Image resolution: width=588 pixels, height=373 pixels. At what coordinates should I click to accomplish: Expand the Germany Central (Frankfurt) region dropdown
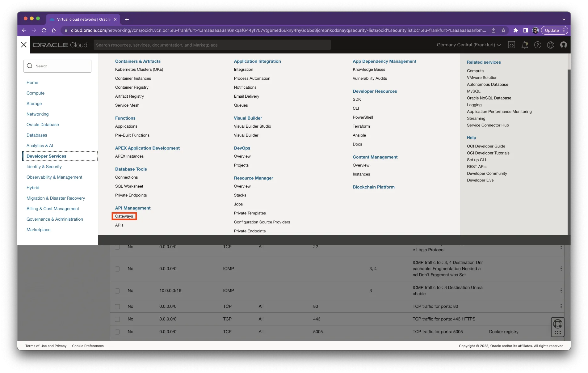coord(468,45)
